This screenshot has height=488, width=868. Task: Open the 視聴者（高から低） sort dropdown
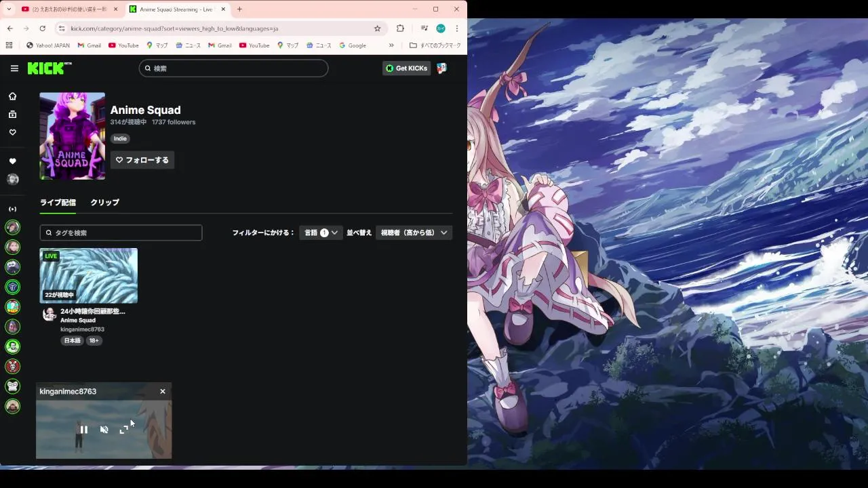pyautogui.click(x=414, y=232)
